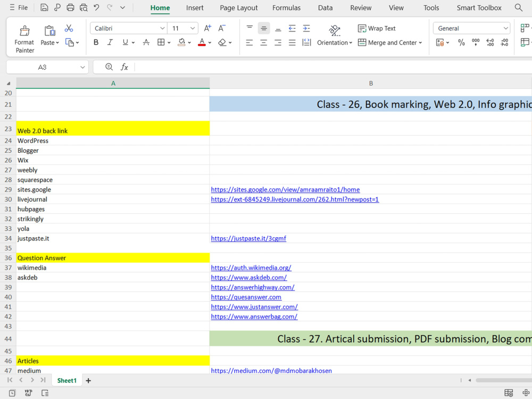Apply the Comma style thousands separator
Screen dimensions: 532x399
click(476, 43)
